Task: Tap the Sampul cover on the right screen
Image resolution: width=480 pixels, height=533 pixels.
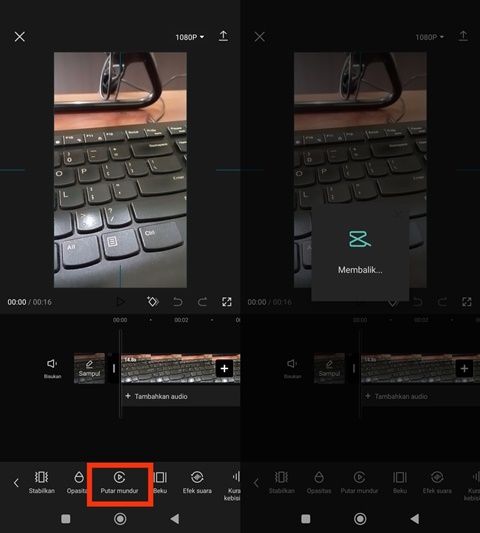Action: (329, 368)
